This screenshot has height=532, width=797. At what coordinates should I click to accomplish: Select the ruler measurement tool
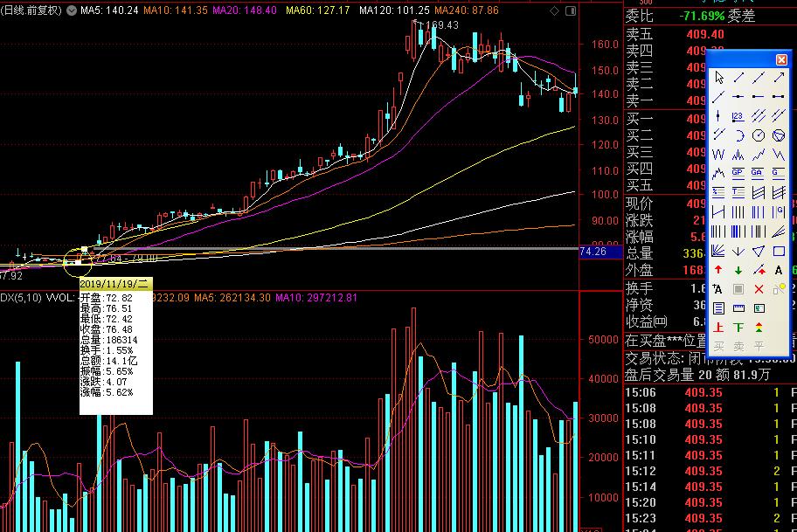click(738, 308)
